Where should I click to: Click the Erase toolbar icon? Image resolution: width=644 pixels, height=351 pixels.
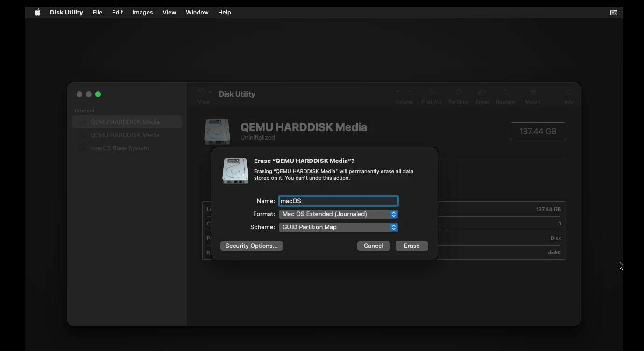click(482, 92)
